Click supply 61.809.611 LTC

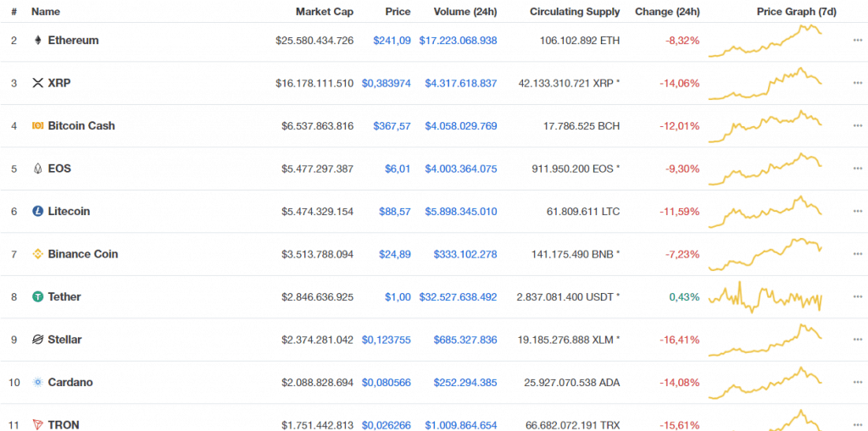(583, 212)
